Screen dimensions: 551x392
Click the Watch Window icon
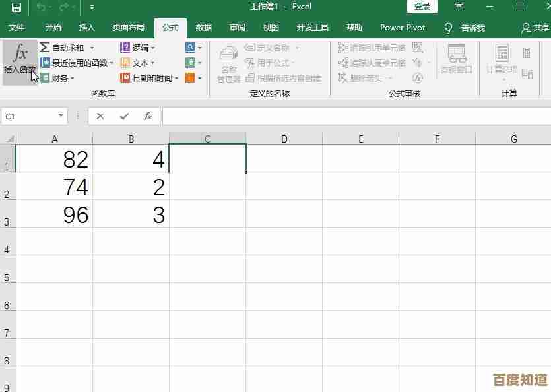point(457,57)
